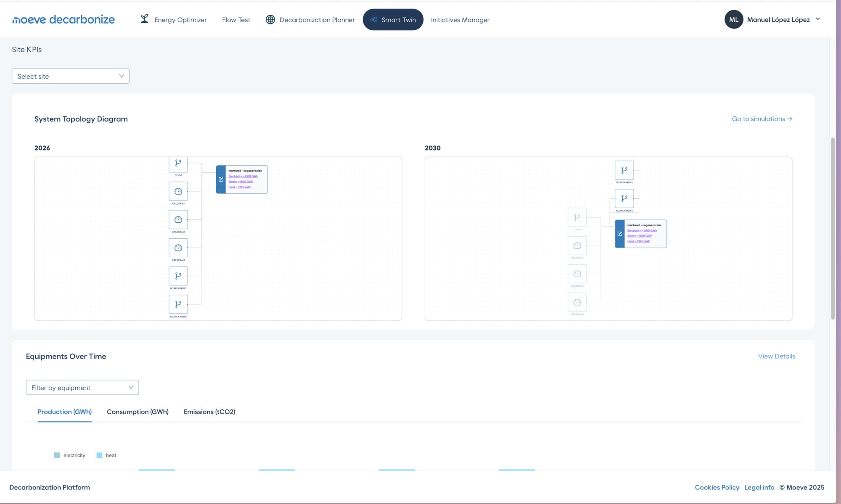
Task: Click Heat = 13.16 GWh link in 2030 card
Action: [x=638, y=241]
